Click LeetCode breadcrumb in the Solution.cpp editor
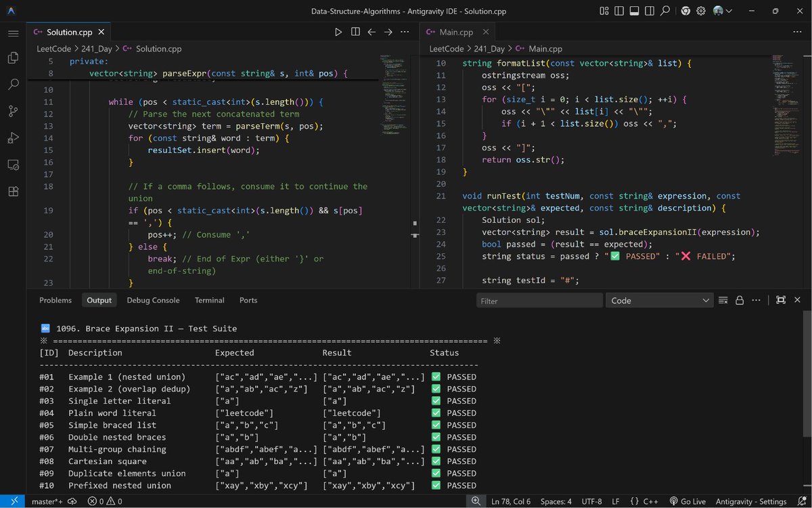812x508 pixels. tap(54, 49)
